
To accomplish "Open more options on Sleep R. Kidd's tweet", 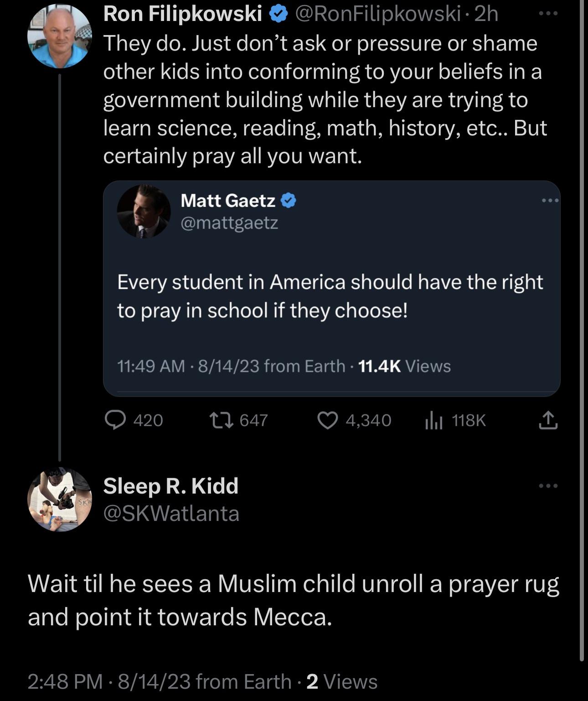I will coord(548,486).
